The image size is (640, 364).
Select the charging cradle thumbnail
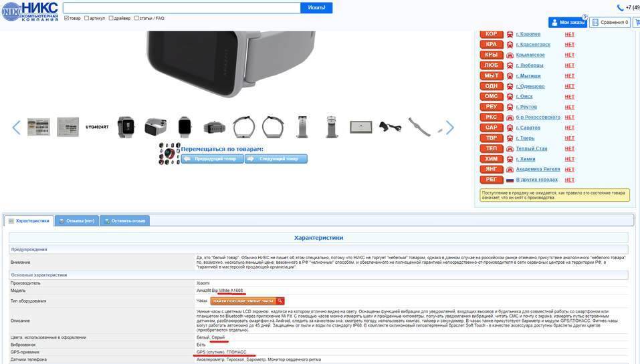(x=390, y=128)
